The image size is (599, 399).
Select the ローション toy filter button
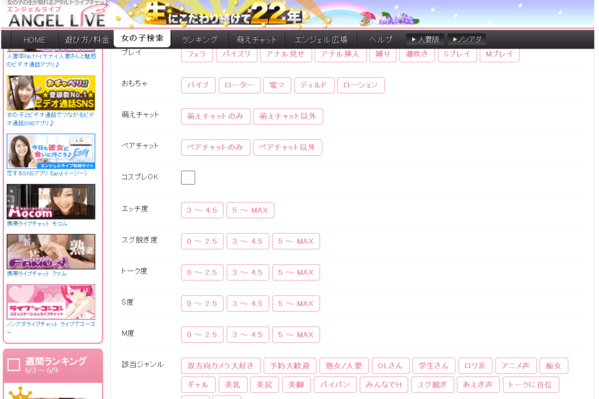pos(361,85)
